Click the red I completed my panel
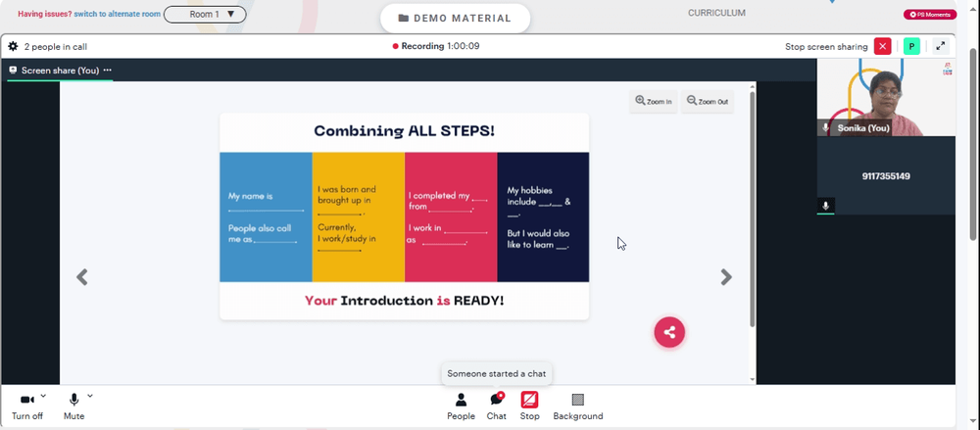This screenshot has height=430, width=980. 451,216
